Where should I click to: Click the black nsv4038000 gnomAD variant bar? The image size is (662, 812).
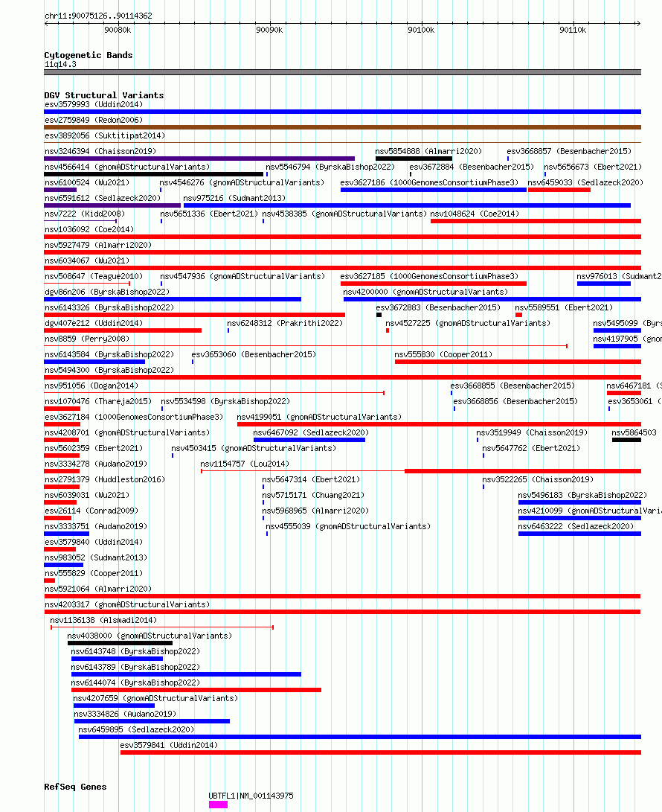[x=120, y=643]
